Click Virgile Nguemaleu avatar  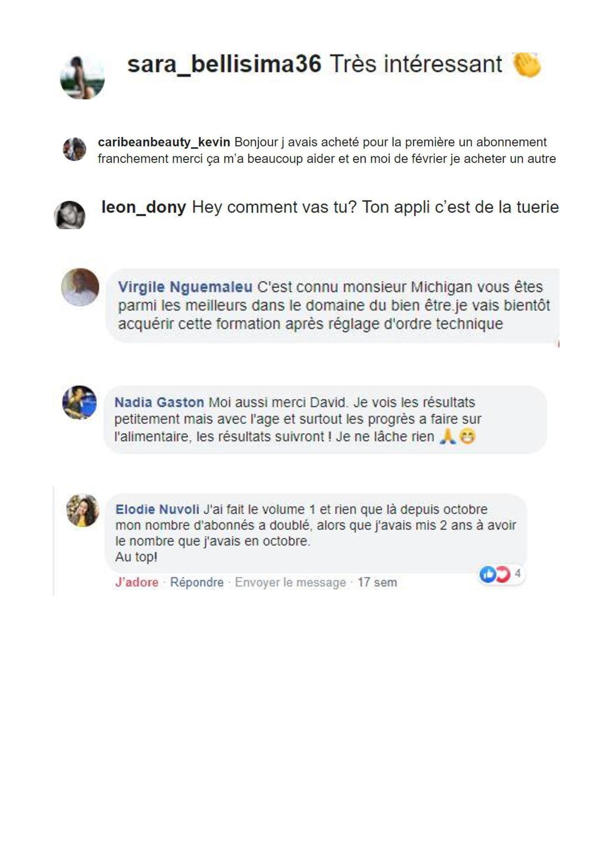80,287
